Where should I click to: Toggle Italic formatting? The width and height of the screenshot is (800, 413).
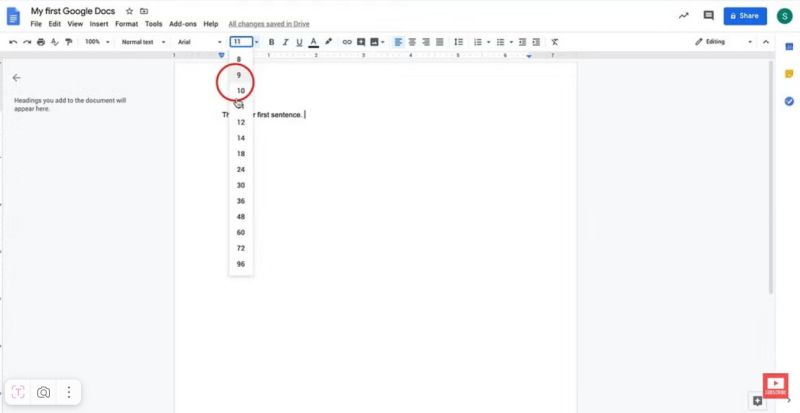(285, 42)
